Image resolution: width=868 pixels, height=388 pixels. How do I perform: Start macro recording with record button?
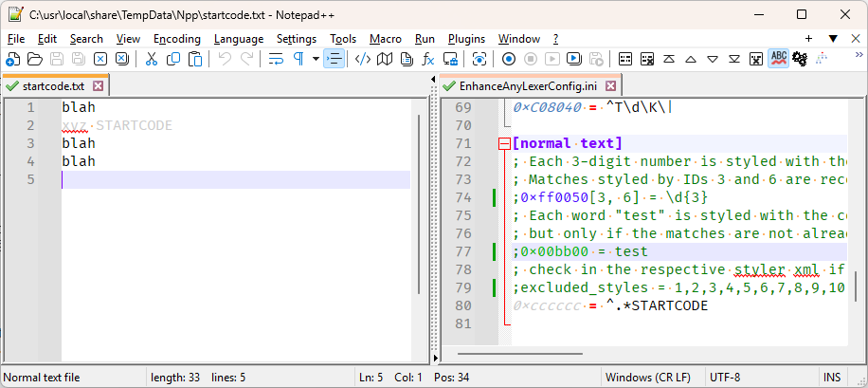[x=509, y=59]
